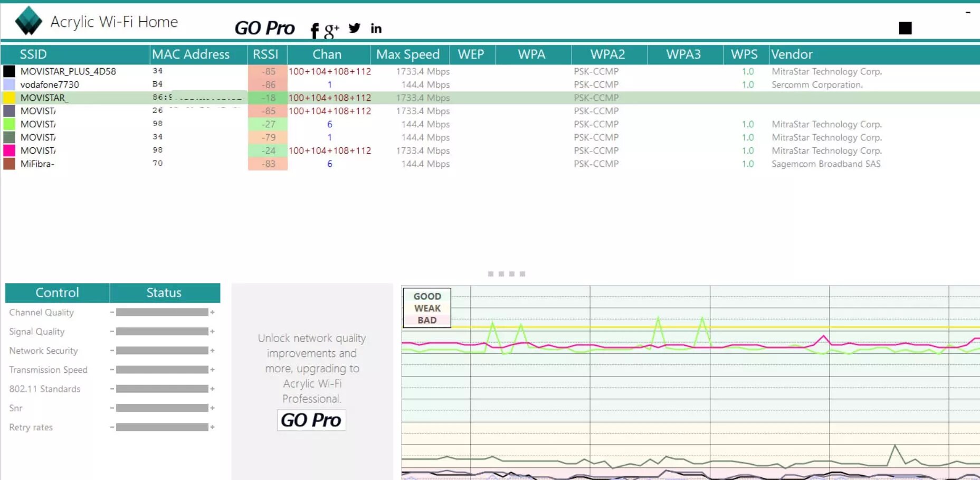Click Retry rates control label
980x480 pixels.
point(31,427)
